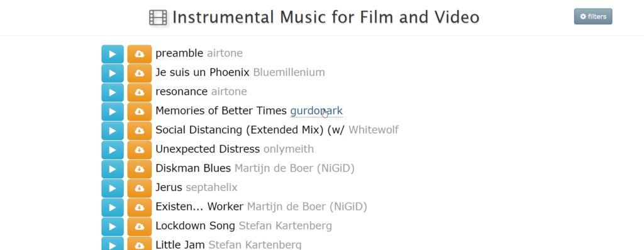
Task: Visit artist page for Whitewolf
Action: click(x=374, y=130)
